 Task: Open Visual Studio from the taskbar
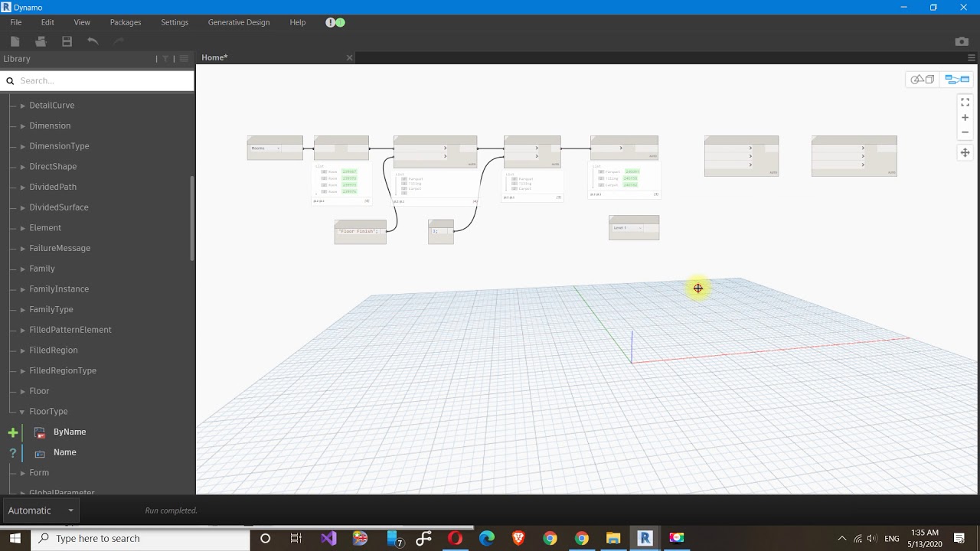pyautogui.click(x=328, y=538)
